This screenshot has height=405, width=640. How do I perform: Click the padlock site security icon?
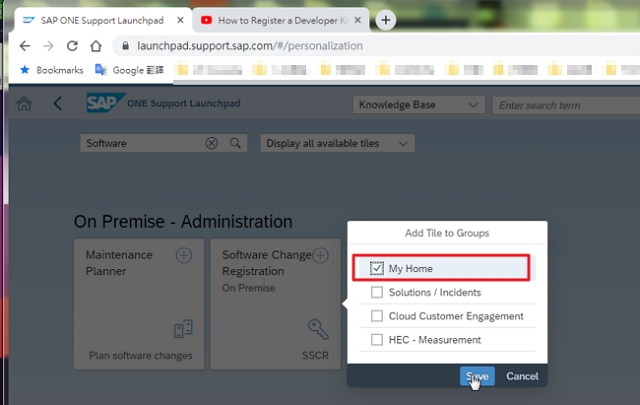click(x=126, y=46)
